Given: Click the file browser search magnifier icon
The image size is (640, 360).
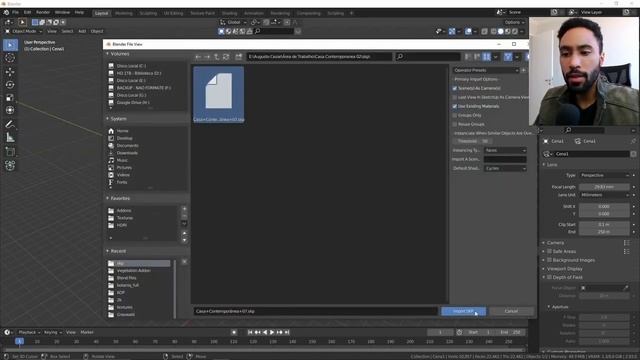Looking at the screenshot, I should pyautogui.click(x=400, y=56).
